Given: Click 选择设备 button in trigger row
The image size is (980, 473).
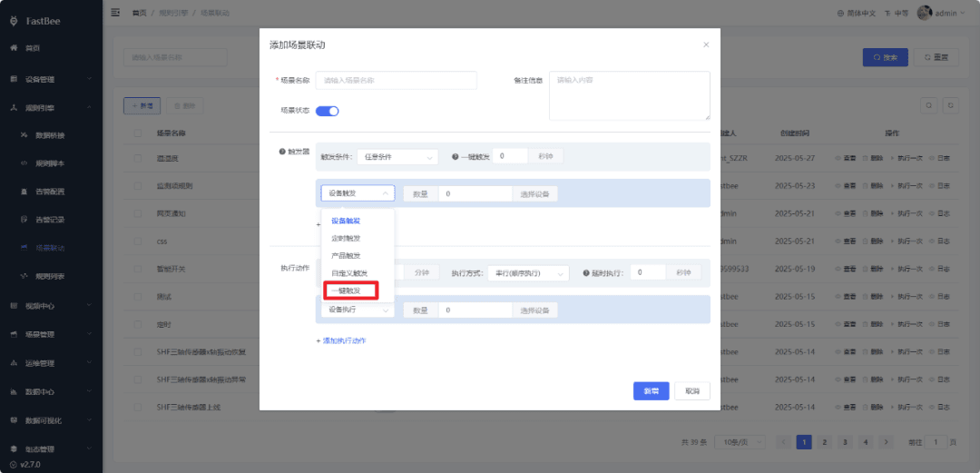Looking at the screenshot, I should (535, 194).
